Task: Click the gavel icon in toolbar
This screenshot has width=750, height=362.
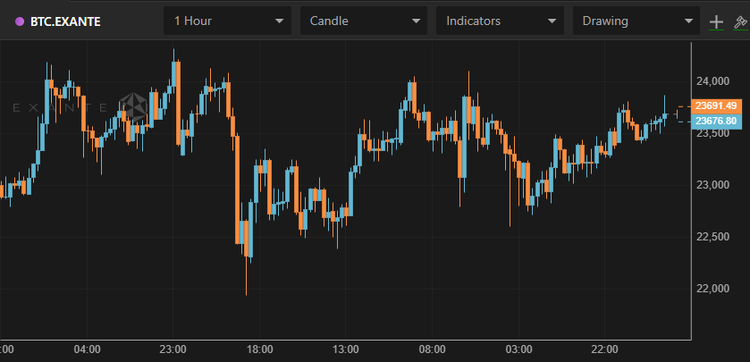Action: [x=740, y=22]
